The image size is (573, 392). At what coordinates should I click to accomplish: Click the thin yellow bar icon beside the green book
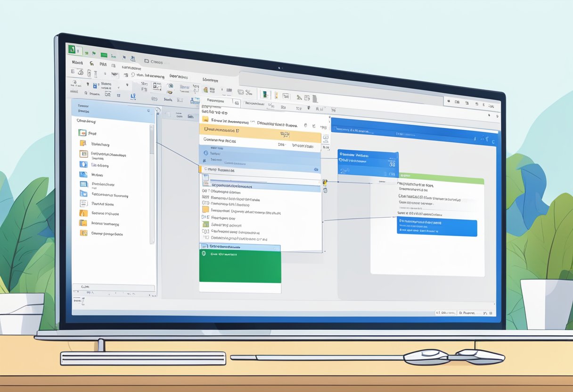[x=276, y=95]
